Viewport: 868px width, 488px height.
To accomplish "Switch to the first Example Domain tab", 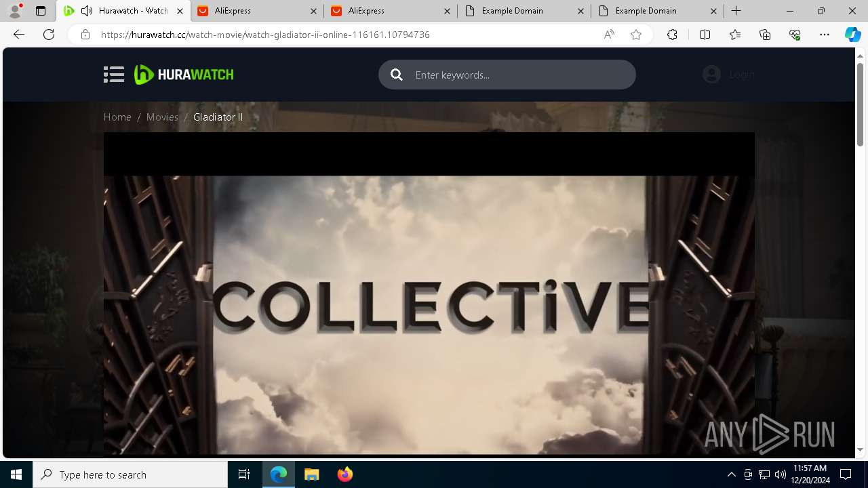I will [x=525, y=11].
